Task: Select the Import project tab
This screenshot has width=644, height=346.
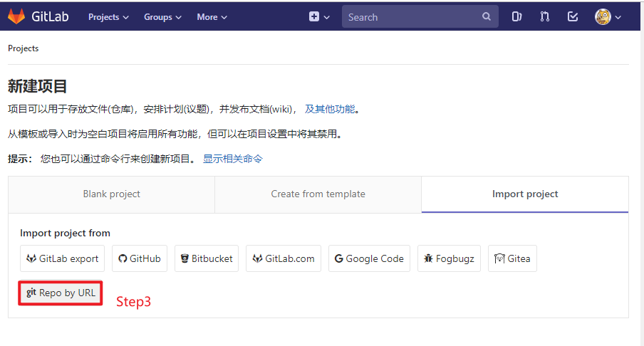Action: [x=525, y=194]
